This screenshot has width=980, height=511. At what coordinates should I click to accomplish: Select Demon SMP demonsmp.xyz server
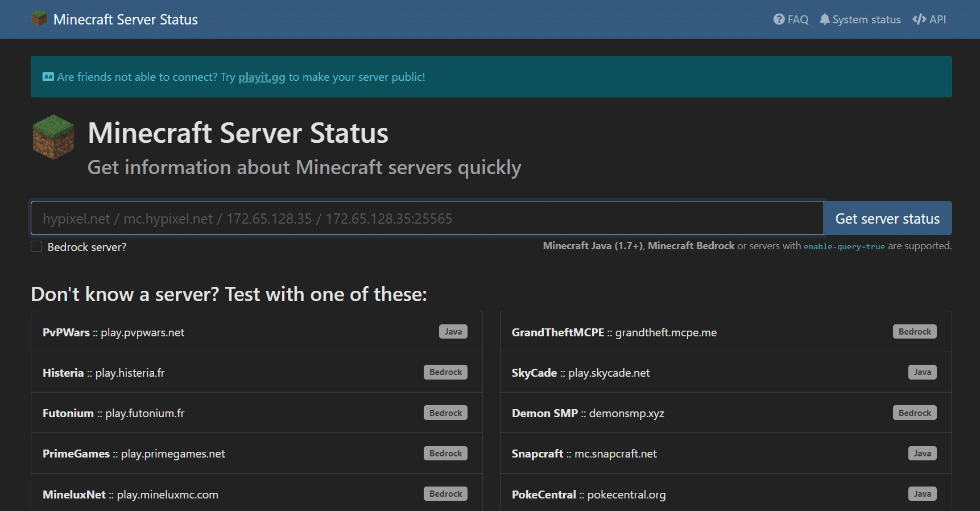pos(726,413)
